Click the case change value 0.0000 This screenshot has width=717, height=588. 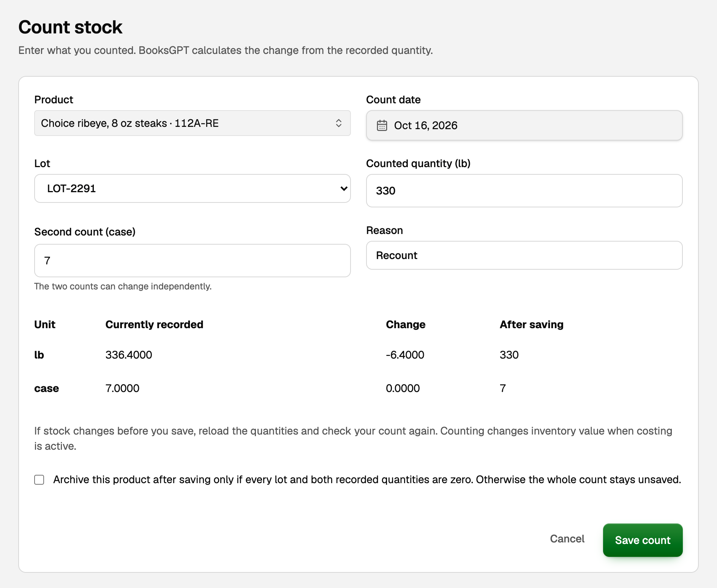(403, 388)
